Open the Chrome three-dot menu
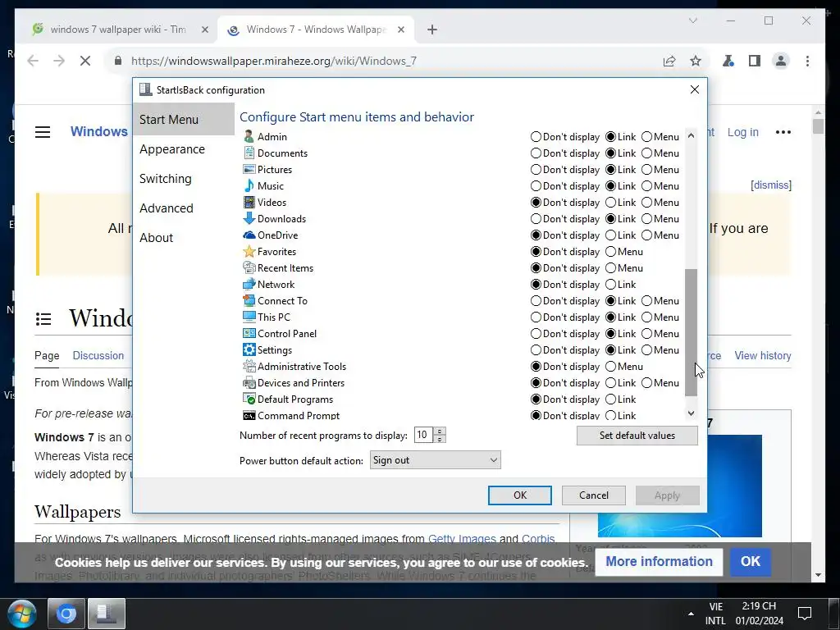840x630 pixels. 807,61
